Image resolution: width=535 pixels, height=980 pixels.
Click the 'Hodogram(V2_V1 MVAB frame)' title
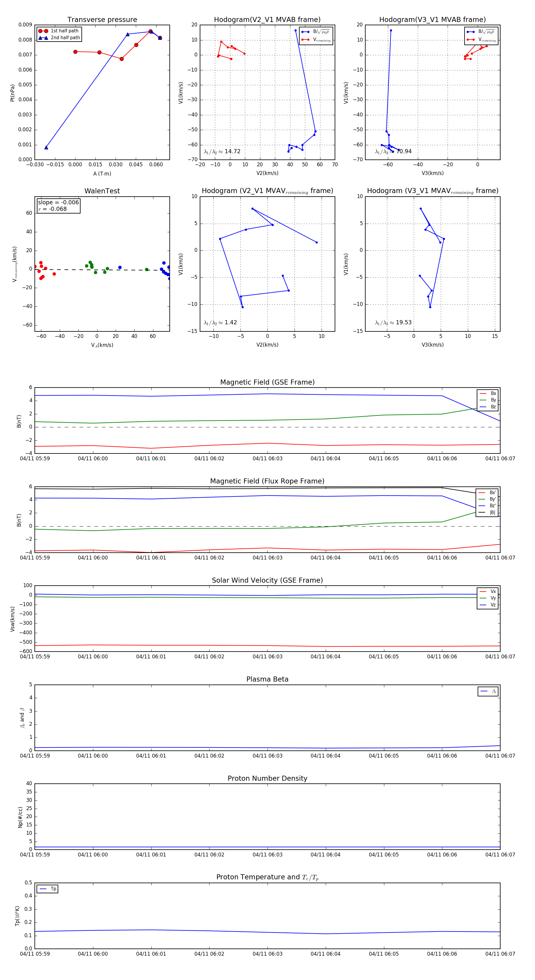(267, 20)
